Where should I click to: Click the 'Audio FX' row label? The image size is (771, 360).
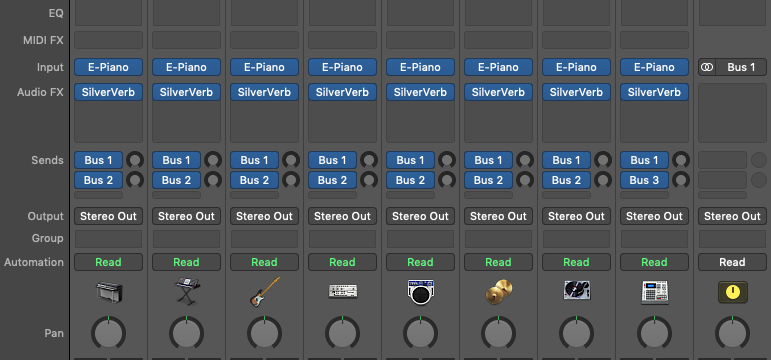click(40, 92)
